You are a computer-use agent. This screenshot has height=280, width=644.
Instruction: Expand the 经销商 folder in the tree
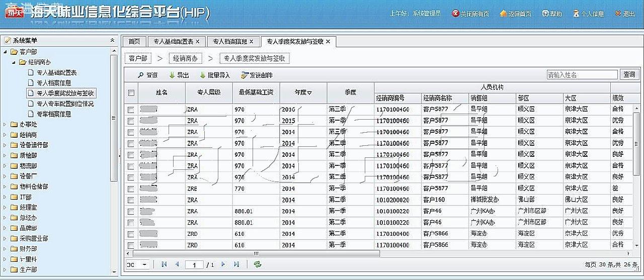pos(6,135)
